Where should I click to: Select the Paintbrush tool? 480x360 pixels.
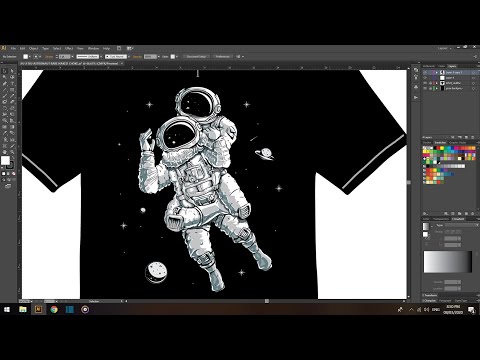point(5,96)
